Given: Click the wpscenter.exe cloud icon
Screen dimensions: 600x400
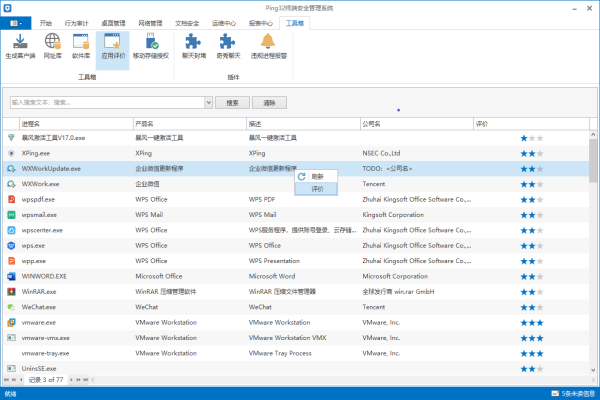Looking at the screenshot, I should (11, 230).
